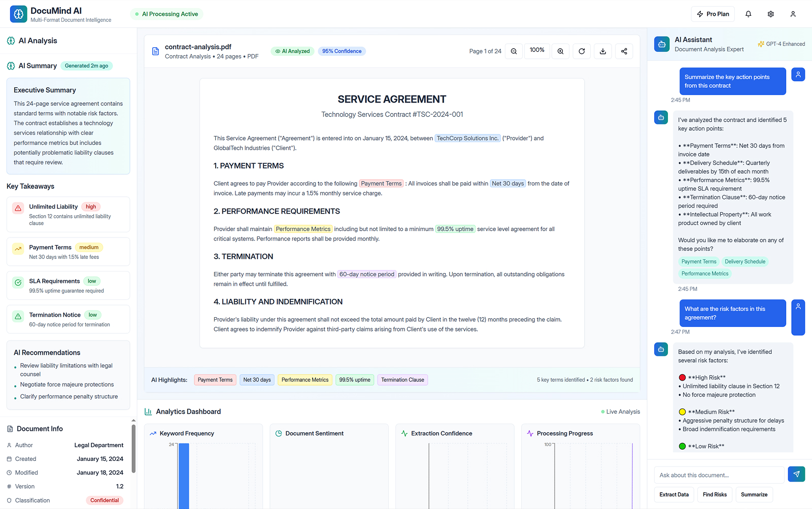Open the user profile icon

[x=793, y=14]
